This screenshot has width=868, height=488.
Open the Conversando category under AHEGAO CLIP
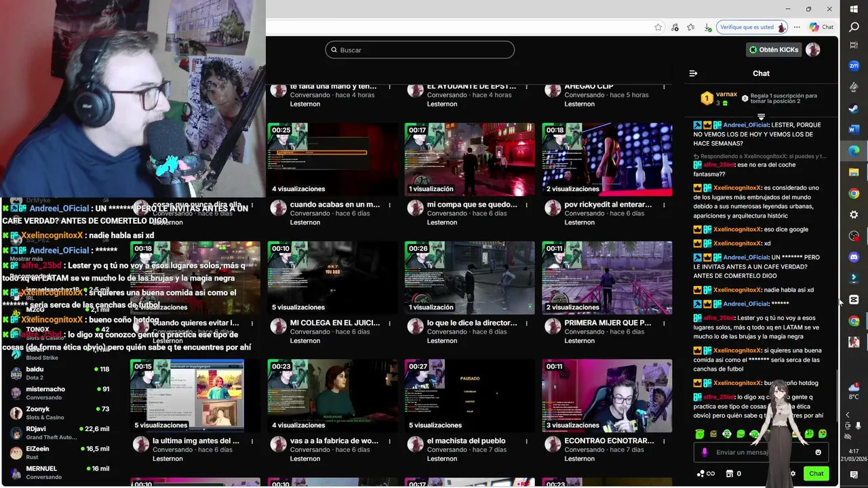pyautogui.click(x=585, y=95)
